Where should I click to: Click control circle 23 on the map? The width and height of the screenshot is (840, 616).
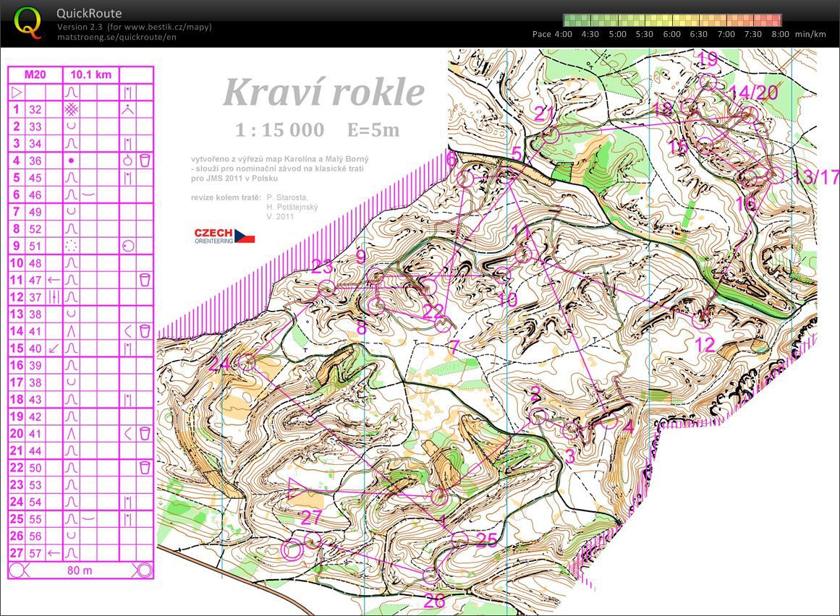(x=327, y=289)
